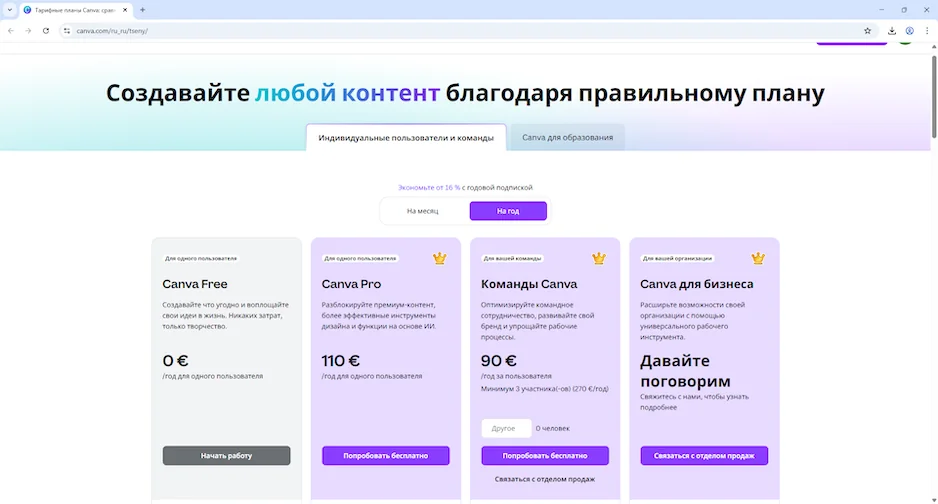This screenshot has height=504, width=938.
Task: Click the address bar URL
Action: [x=112, y=30]
